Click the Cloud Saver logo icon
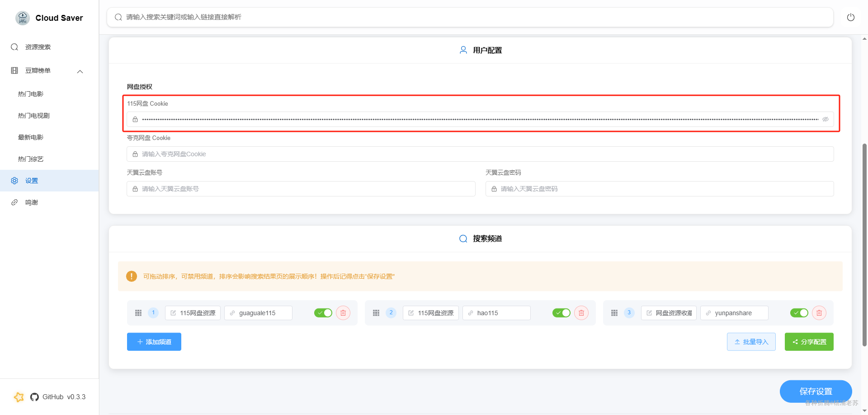 [x=23, y=18]
